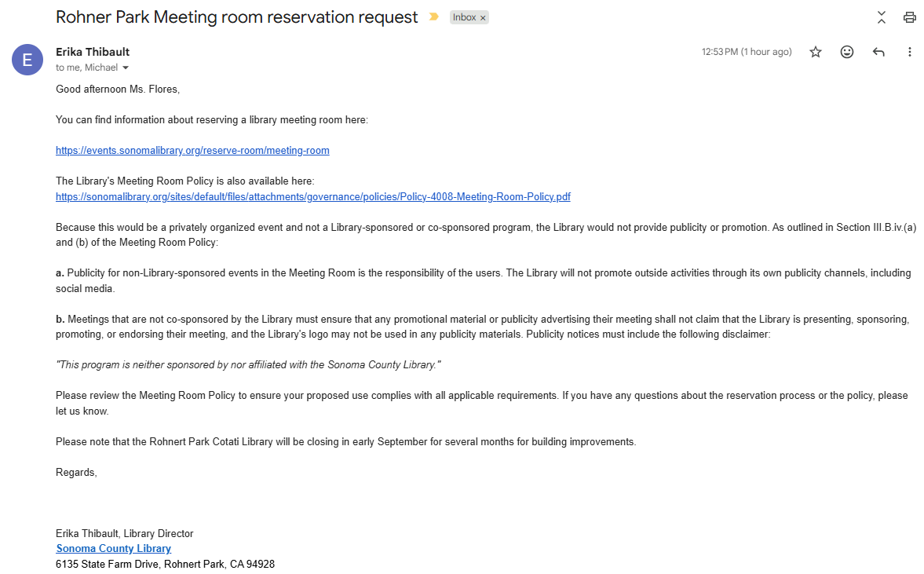Reply using the arrow icon
This screenshot has width=924, height=574.
coord(878,52)
